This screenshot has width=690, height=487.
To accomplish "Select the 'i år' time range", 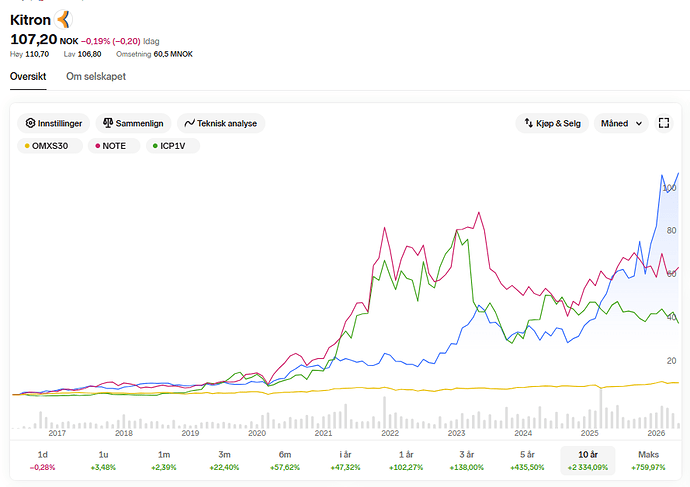I will [345, 460].
